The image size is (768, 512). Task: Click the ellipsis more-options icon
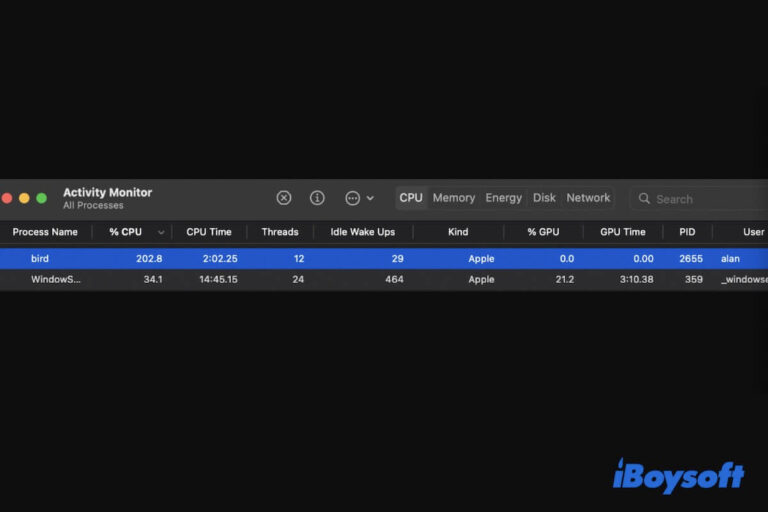point(352,198)
